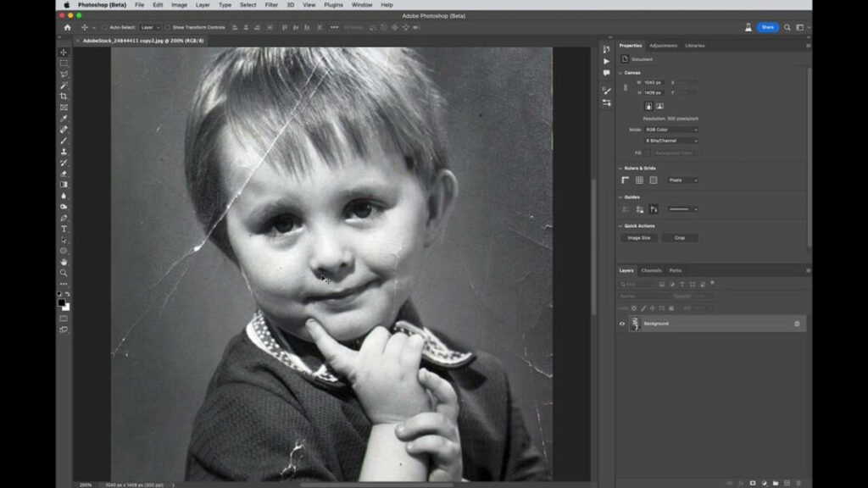Collapse the Canvas section
This screenshot has width=868, height=488.
620,73
